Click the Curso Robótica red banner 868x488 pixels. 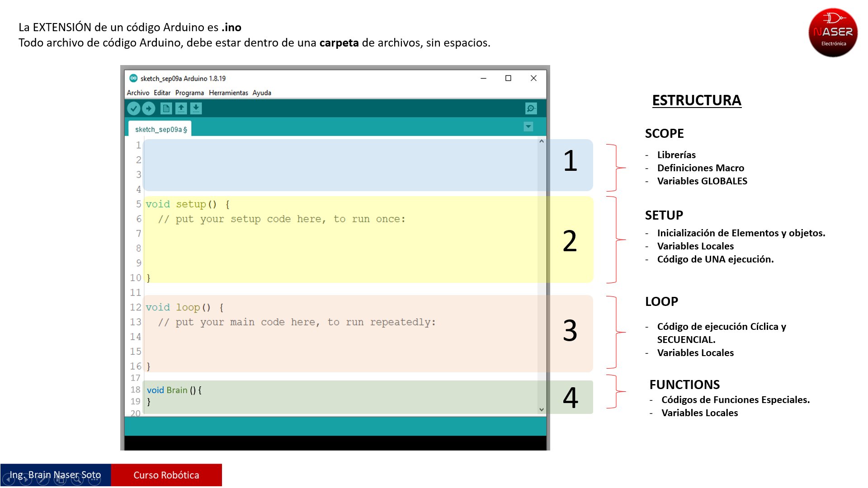pyautogui.click(x=166, y=475)
